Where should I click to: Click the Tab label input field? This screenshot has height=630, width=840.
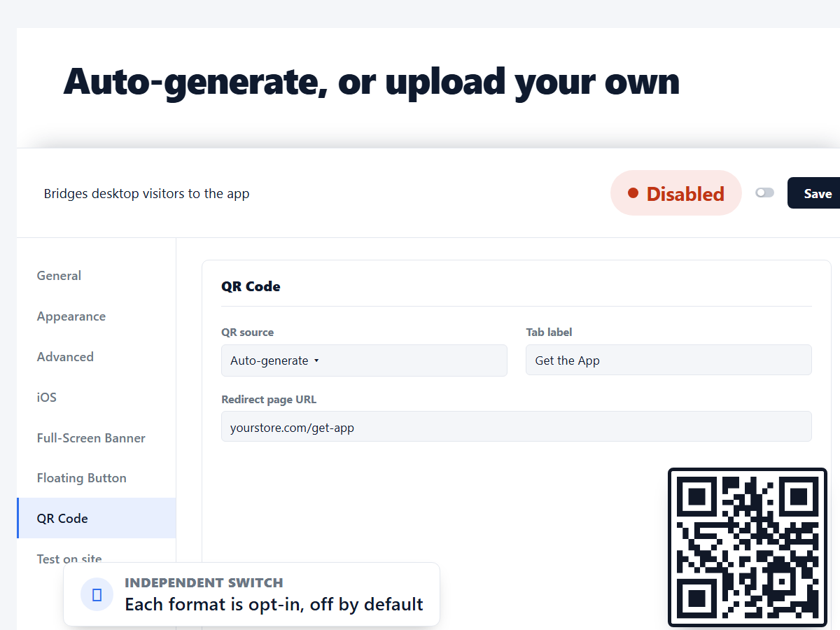click(668, 360)
